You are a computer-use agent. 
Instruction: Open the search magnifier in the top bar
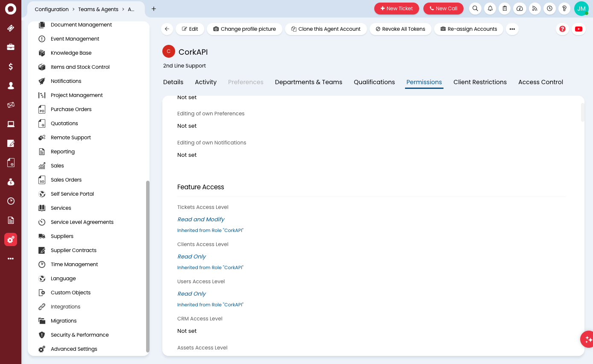point(475,9)
